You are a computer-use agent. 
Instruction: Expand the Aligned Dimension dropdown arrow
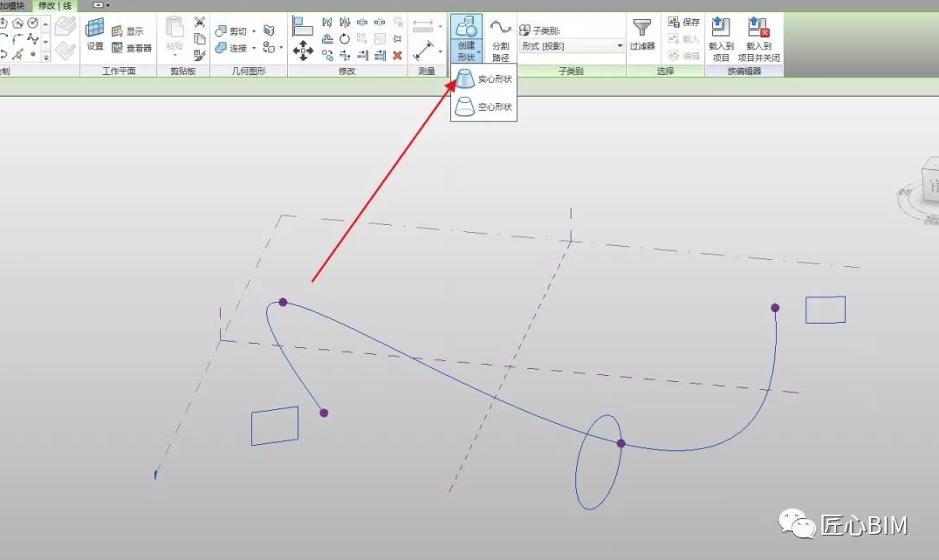tap(441, 51)
